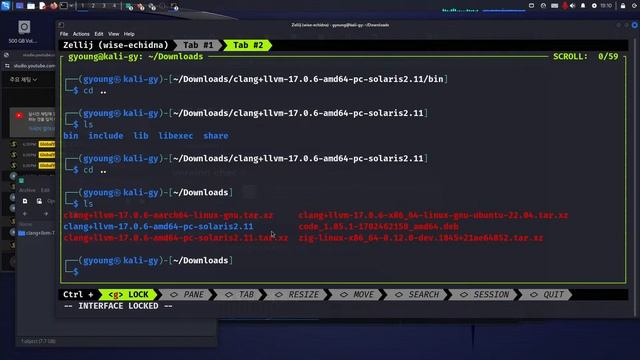Click the SCROLL 0/59 indicator
Image resolution: width=640 pixels, height=360 pixels.
click(x=585, y=56)
